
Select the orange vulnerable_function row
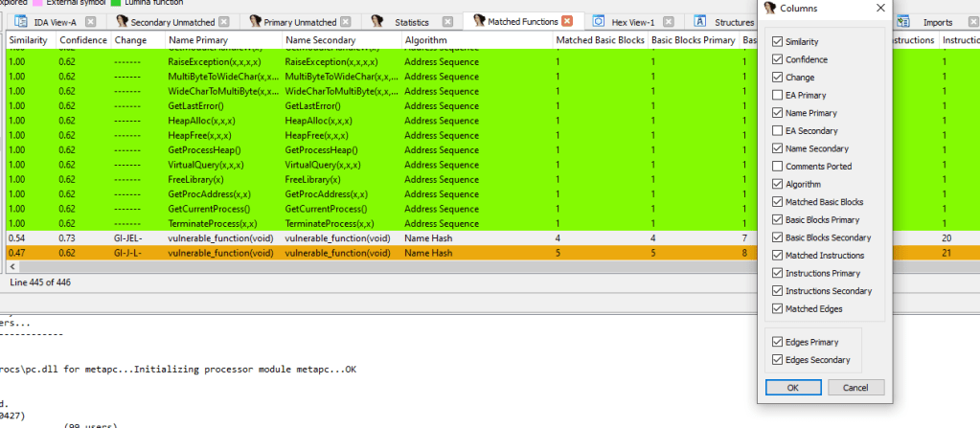pos(287,253)
